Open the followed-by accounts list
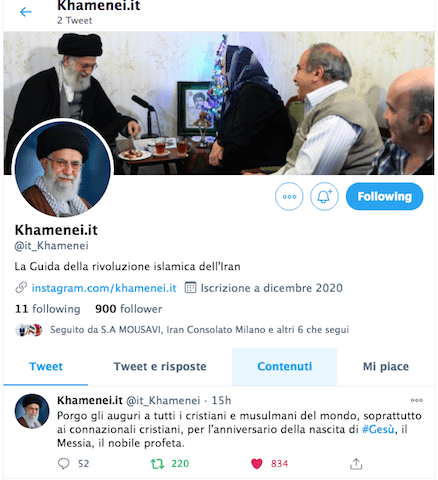438x480 pixels. pos(182,330)
